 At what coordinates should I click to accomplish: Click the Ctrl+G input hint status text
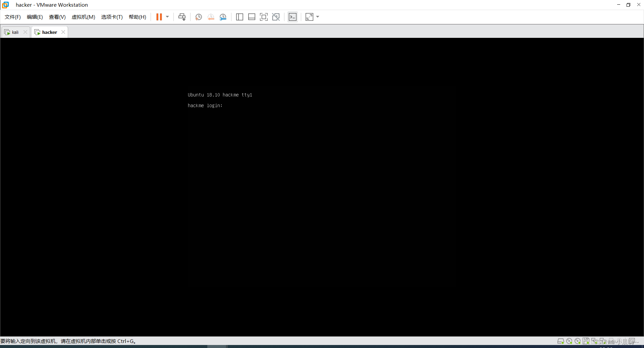(x=68, y=341)
